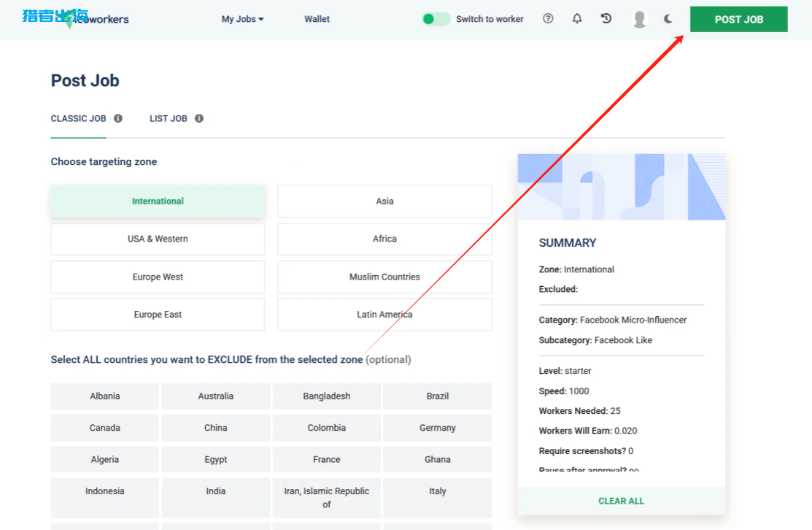Show info icon beside List Job
Viewport: 812px width, 530px height.
[199, 118]
